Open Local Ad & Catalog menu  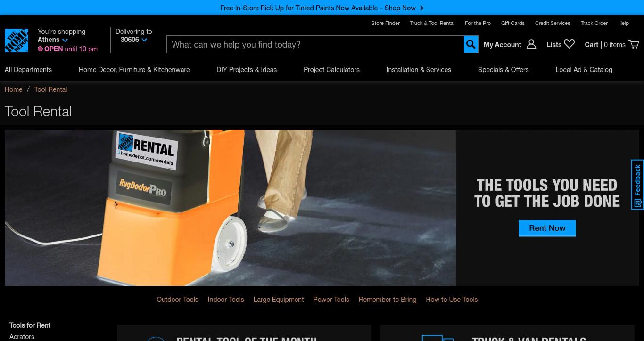pyautogui.click(x=584, y=70)
